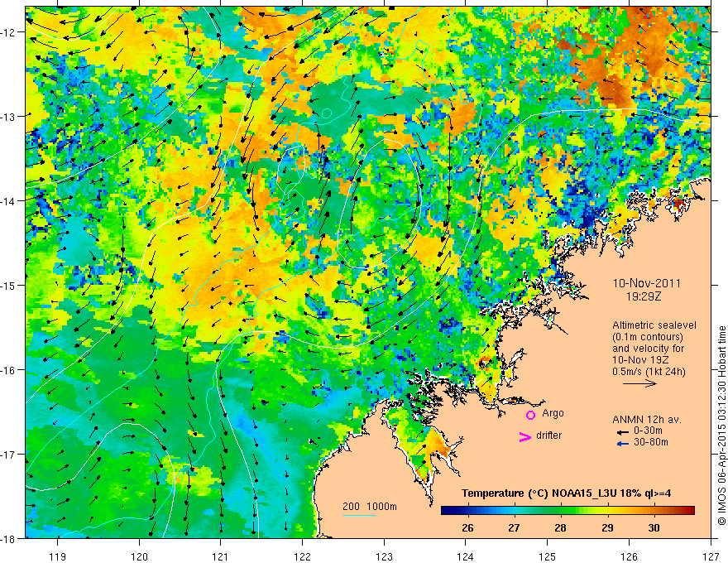The width and height of the screenshot is (728, 563).
Task: Click the 200 1000m depth label
Action: 370,507
